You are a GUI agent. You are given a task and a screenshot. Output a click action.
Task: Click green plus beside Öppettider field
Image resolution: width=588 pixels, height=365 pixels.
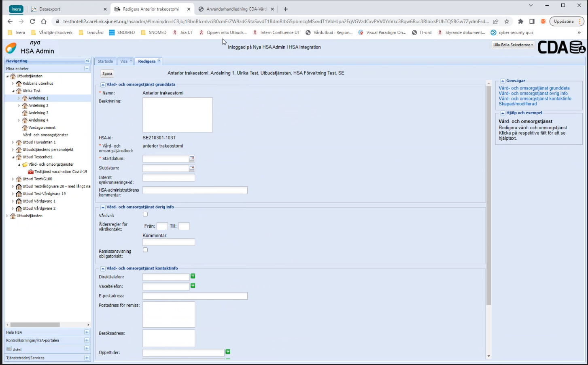[228, 352]
